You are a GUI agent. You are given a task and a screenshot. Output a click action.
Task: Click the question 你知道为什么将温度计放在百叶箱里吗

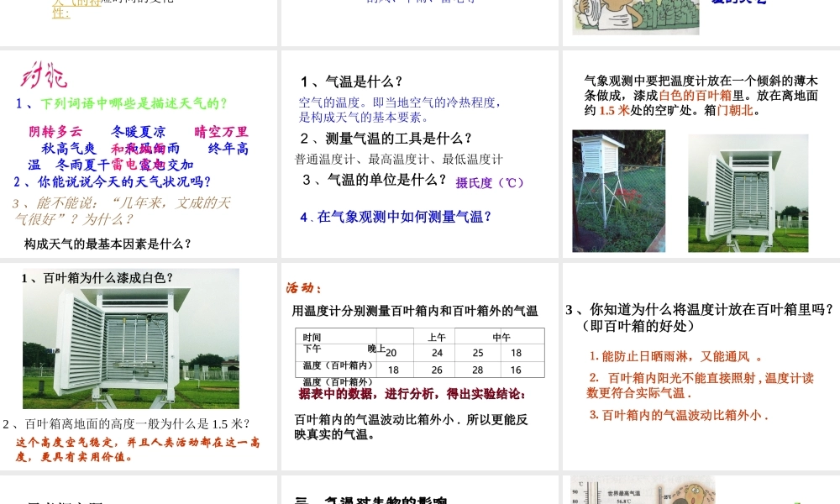pyautogui.click(x=701, y=310)
